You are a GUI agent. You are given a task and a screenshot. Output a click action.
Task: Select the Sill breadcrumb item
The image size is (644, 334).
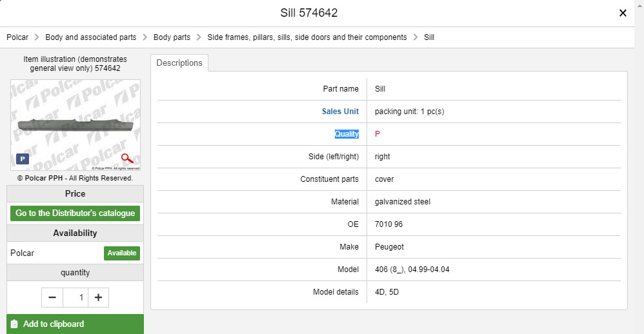coord(429,37)
